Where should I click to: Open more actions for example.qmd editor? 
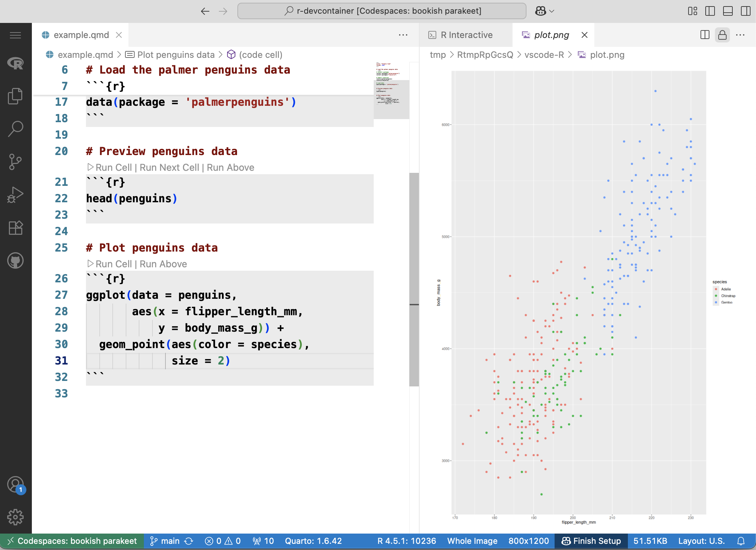click(x=403, y=35)
